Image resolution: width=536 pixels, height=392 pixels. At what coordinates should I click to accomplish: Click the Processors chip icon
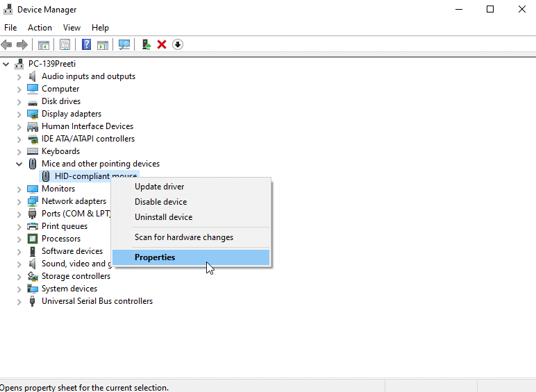coord(33,239)
